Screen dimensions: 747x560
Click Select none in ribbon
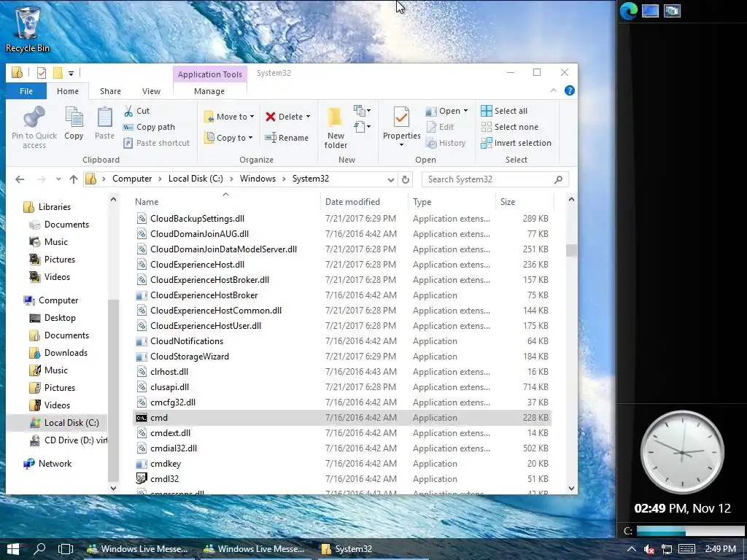(510, 127)
